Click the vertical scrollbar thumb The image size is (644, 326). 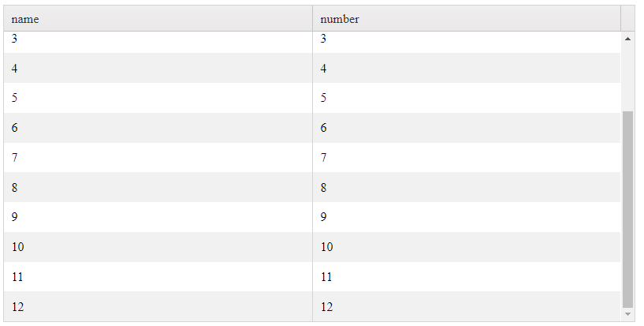click(x=627, y=209)
